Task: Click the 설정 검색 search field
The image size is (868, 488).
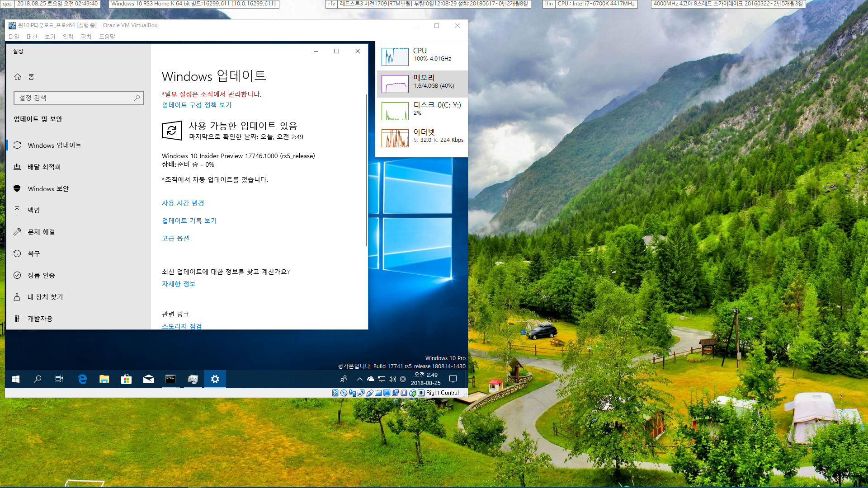Action: pos(79,98)
